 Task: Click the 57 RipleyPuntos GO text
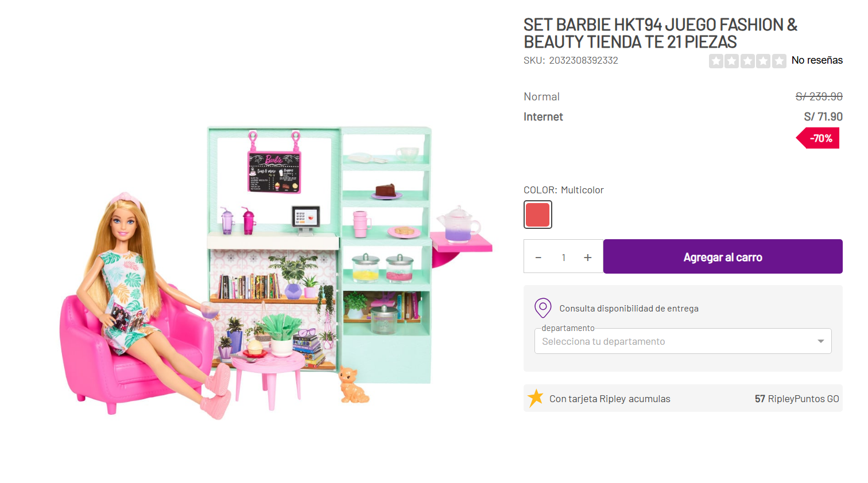(797, 399)
